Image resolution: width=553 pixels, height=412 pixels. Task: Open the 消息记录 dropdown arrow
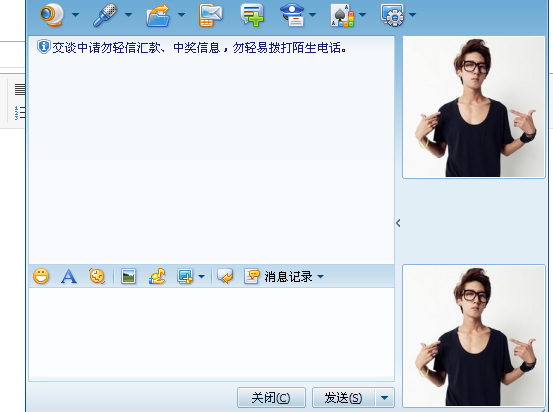click(x=320, y=277)
